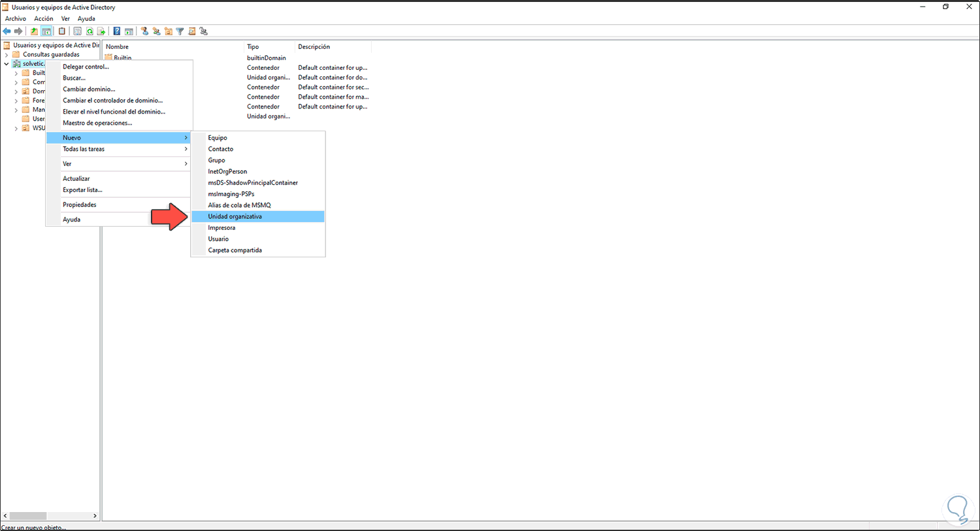The image size is (980, 531).
Task: Click the new organizational unit toolbar icon
Action: pyautogui.click(x=169, y=31)
